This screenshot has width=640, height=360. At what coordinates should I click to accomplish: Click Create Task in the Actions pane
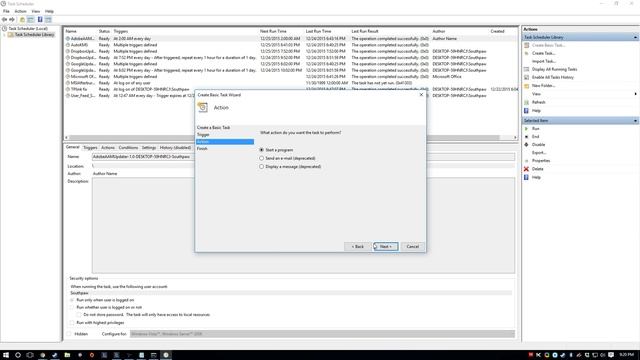543,53
